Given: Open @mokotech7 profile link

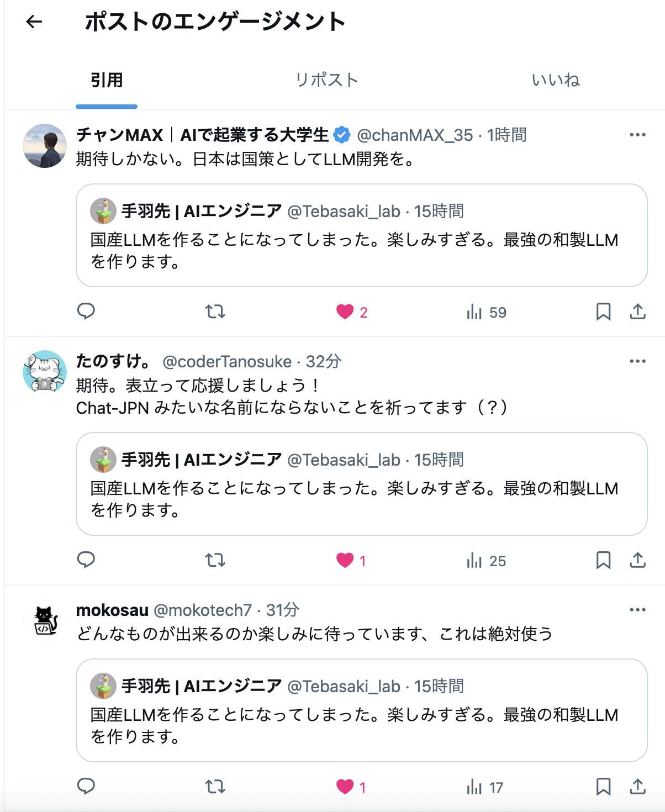Looking at the screenshot, I should pyautogui.click(x=203, y=610).
